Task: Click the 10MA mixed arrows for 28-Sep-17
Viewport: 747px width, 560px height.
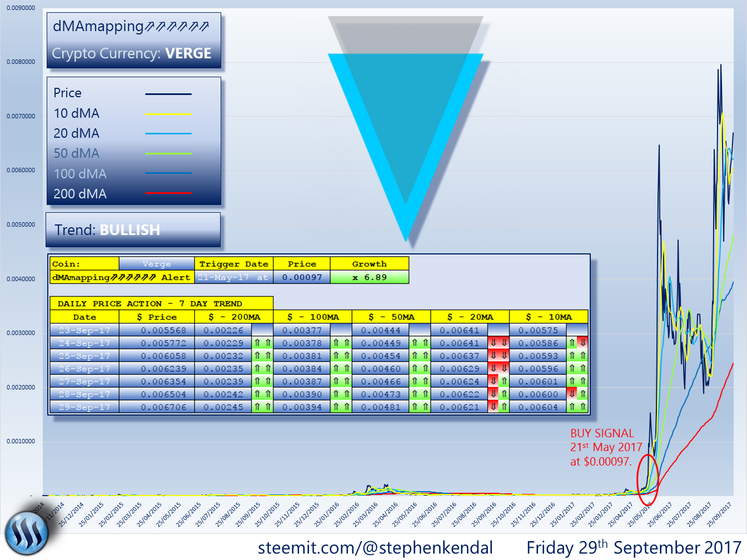Action: pos(577,394)
